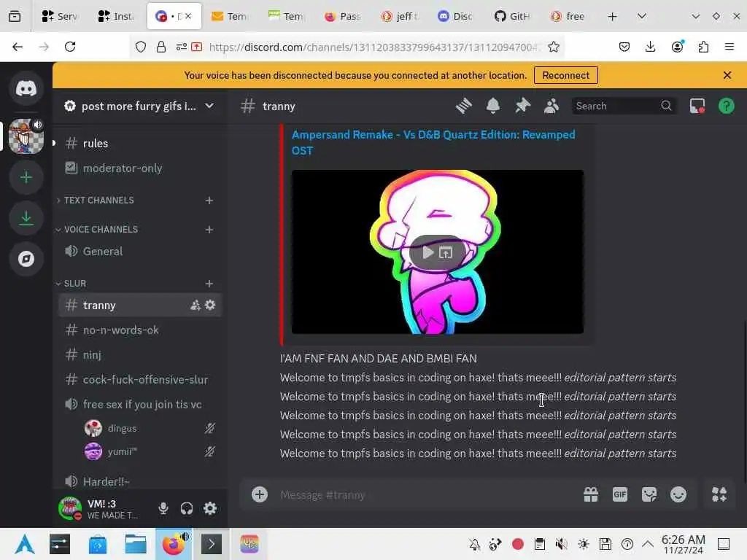747x560 pixels.
Task: Click the attach file plus button
Action: pos(260,494)
